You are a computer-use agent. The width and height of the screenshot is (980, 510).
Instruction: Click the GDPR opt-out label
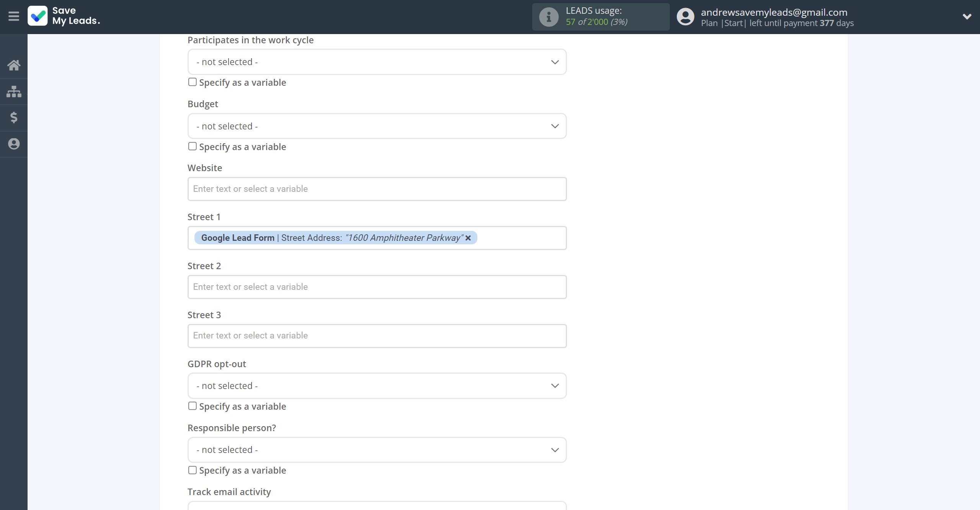coord(217,364)
